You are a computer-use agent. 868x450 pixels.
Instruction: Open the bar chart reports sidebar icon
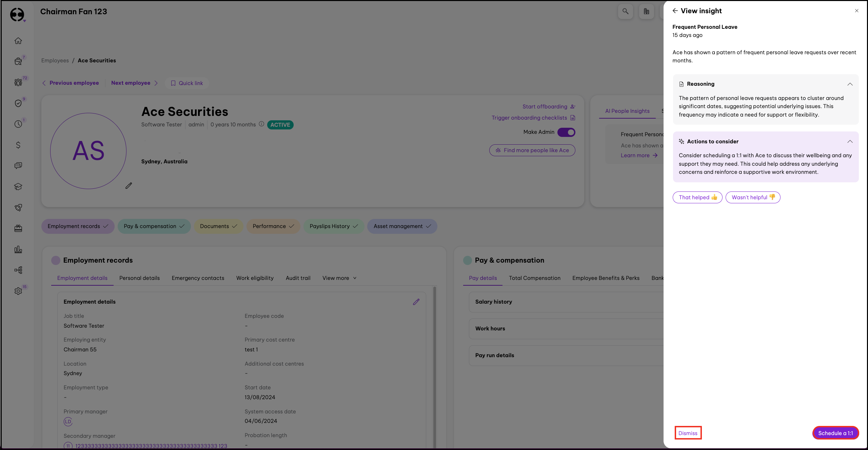tap(18, 250)
